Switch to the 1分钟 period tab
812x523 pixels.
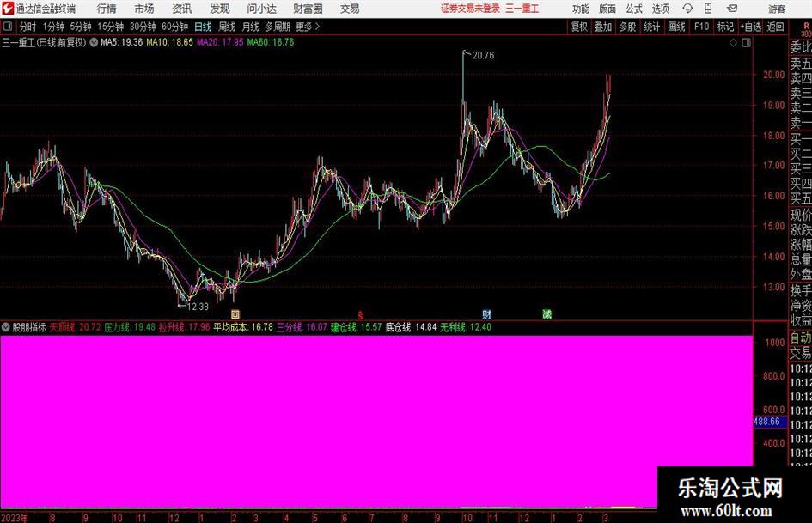53,27
